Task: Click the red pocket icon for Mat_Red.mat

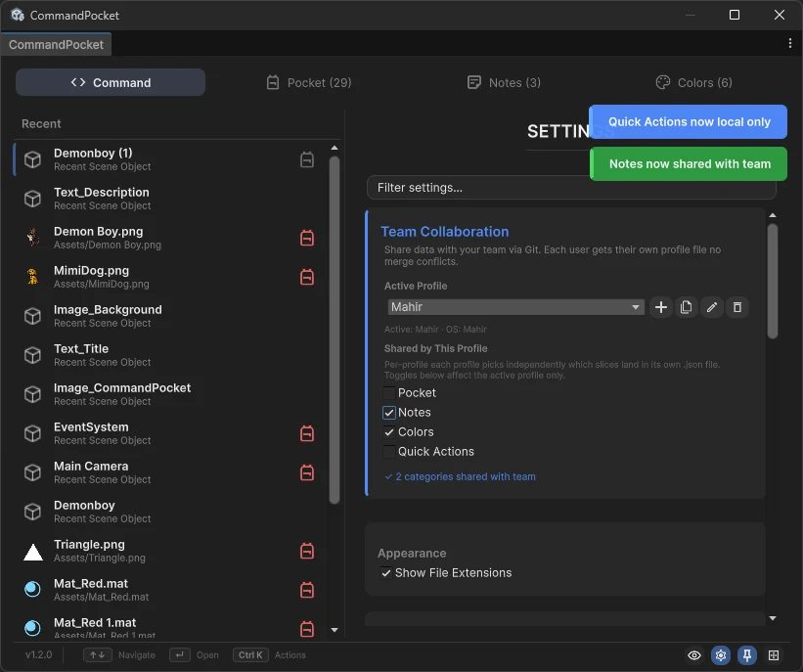Action: (x=307, y=590)
